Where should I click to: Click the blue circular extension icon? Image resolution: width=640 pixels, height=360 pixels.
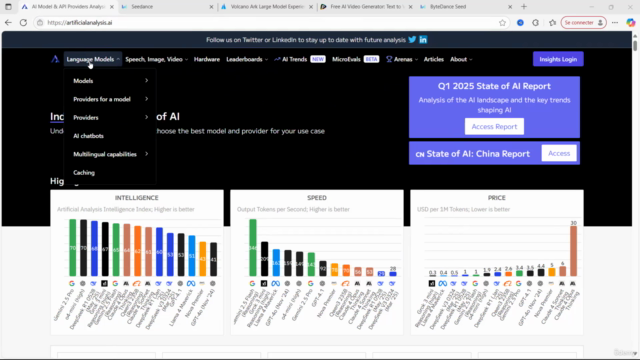point(520,22)
